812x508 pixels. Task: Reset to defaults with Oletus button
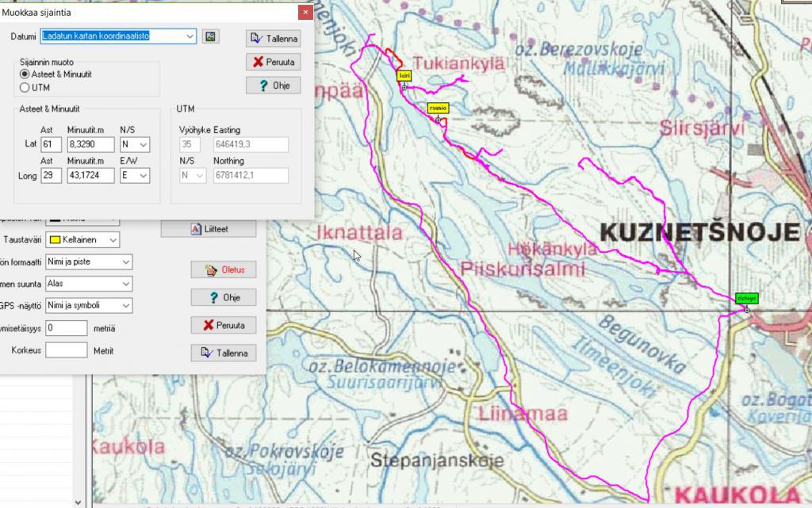click(224, 270)
